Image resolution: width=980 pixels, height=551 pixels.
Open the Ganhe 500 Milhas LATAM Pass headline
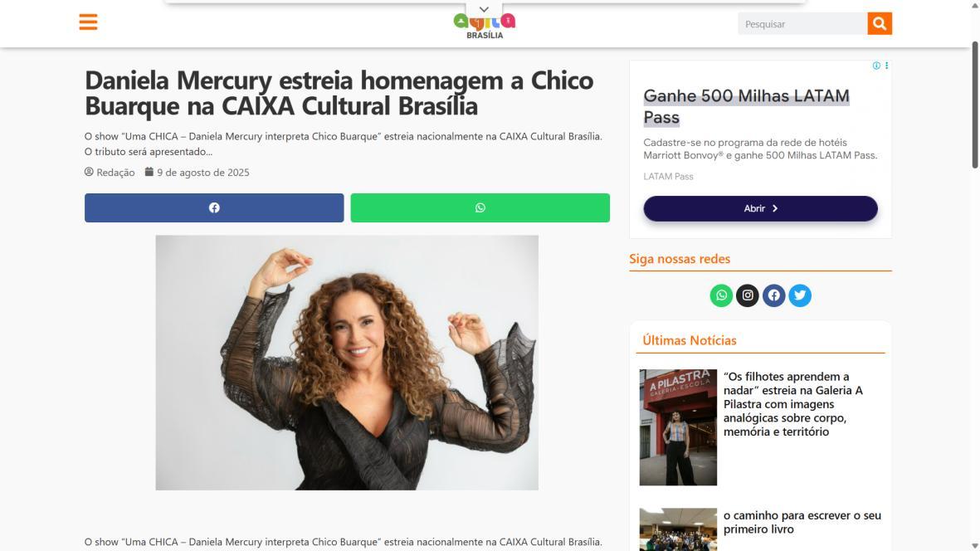[746, 106]
